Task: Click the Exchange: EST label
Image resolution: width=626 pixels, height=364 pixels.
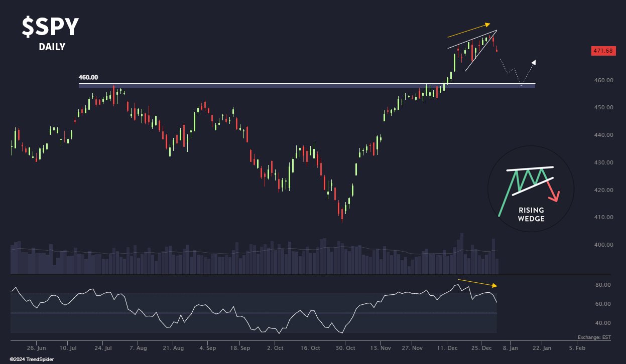Action: pyautogui.click(x=595, y=338)
